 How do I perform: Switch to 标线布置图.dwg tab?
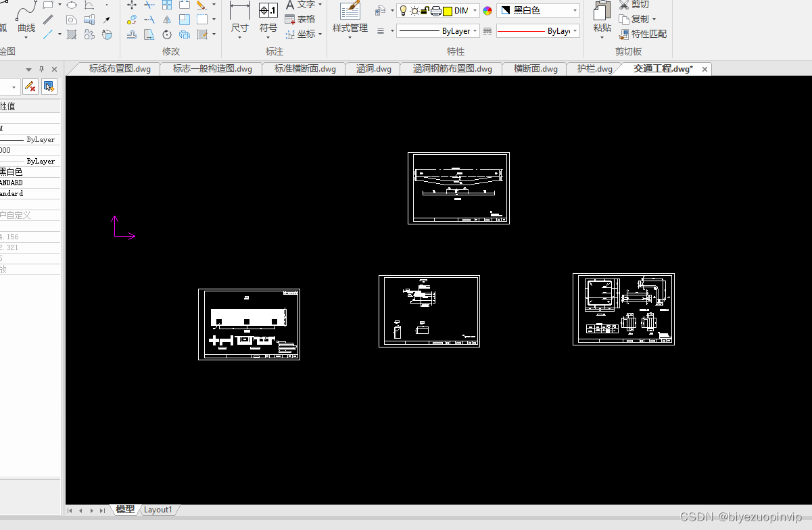point(120,69)
